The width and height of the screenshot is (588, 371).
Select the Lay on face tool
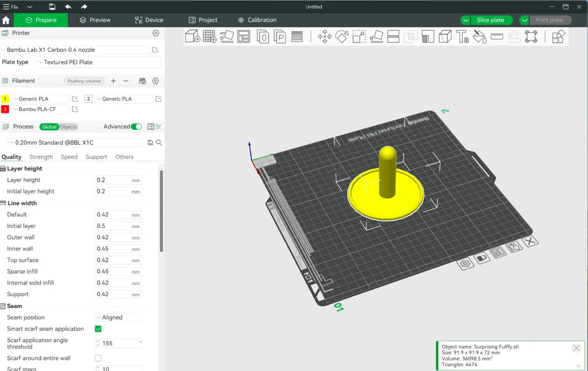(x=376, y=36)
